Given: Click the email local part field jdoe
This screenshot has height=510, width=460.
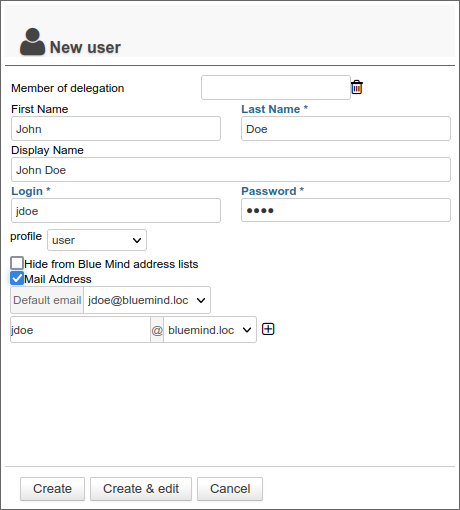Looking at the screenshot, I should coord(80,330).
